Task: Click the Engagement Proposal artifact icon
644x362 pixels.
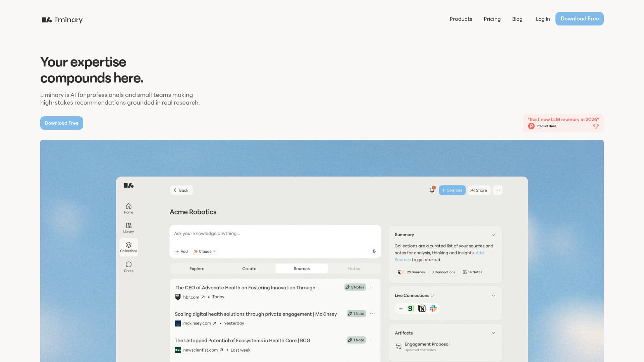Action: coord(398,347)
